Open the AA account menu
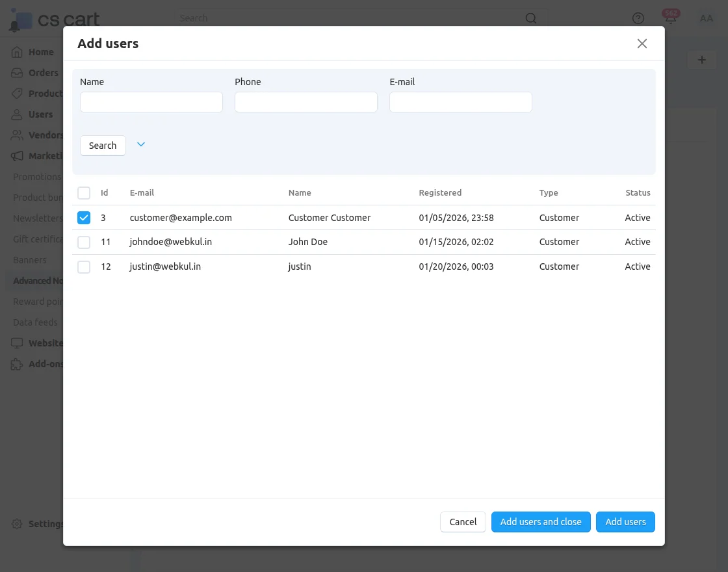The width and height of the screenshot is (728, 572). point(706,18)
